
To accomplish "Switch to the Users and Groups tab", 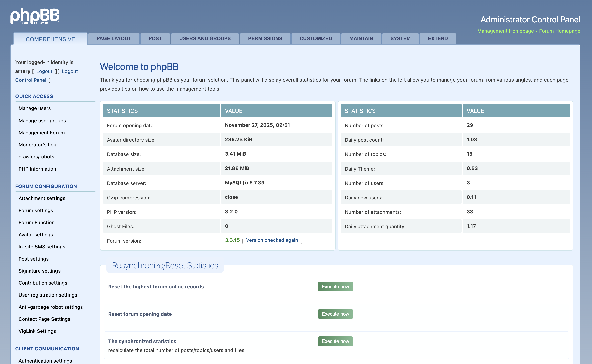I will click(x=205, y=39).
